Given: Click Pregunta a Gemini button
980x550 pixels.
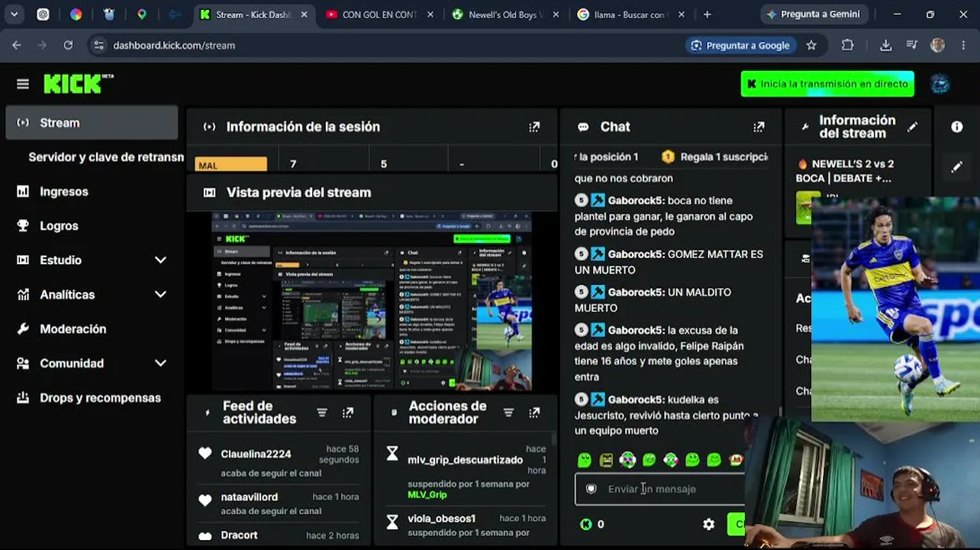Looking at the screenshot, I should point(814,15).
